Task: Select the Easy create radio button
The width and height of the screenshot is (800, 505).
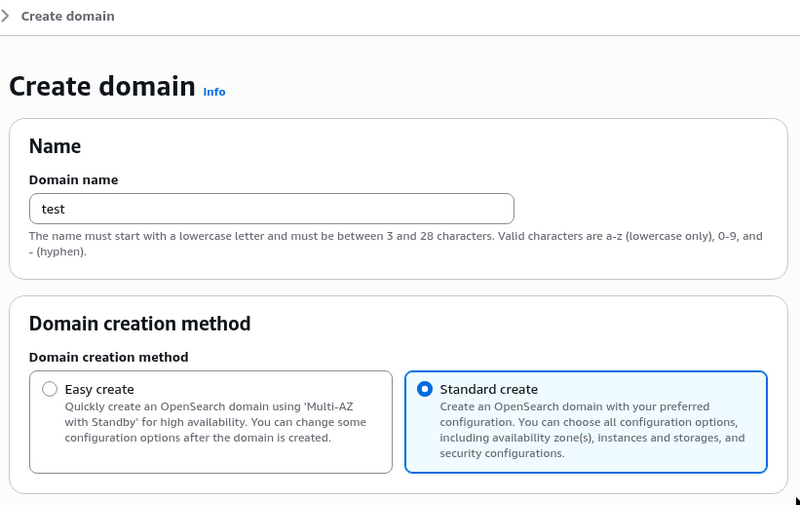Action: (x=50, y=389)
